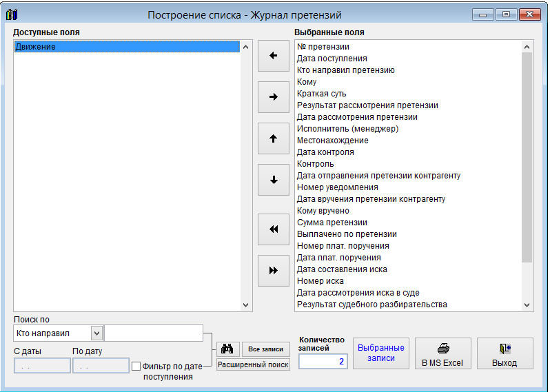Click the Количество записей value field
This screenshot has width=550, height=392.
(323, 362)
